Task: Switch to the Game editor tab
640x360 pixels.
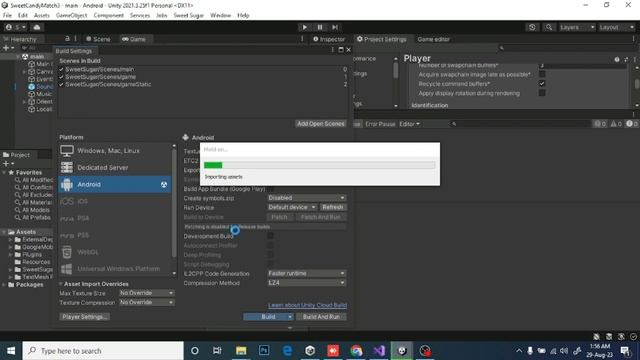Action: pyautogui.click(x=433, y=39)
